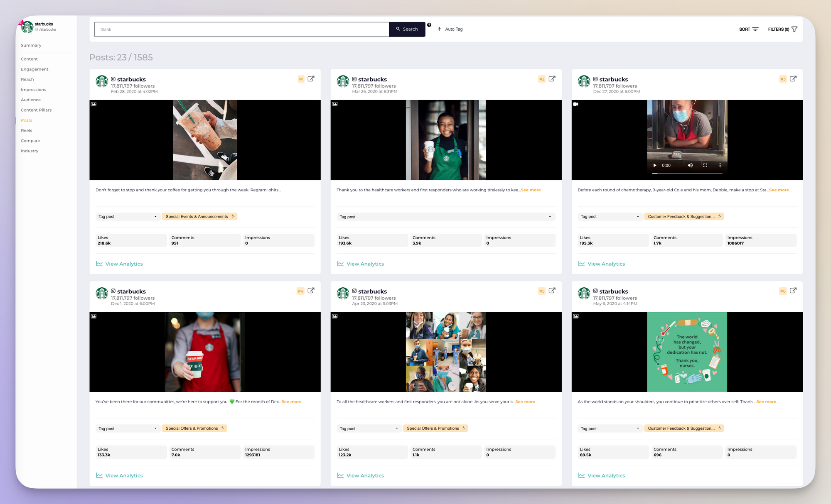Click sparkle icon on post #5 Special Offers tag
Viewport: 831px width, 504px height.
(x=464, y=428)
